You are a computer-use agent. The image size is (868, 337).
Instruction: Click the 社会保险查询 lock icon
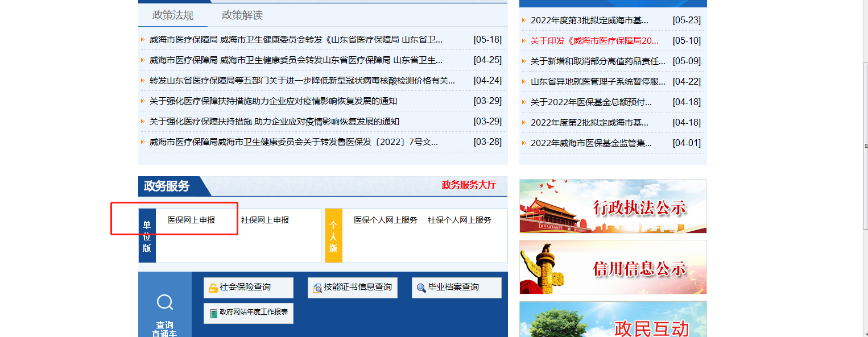click(213, 288)
